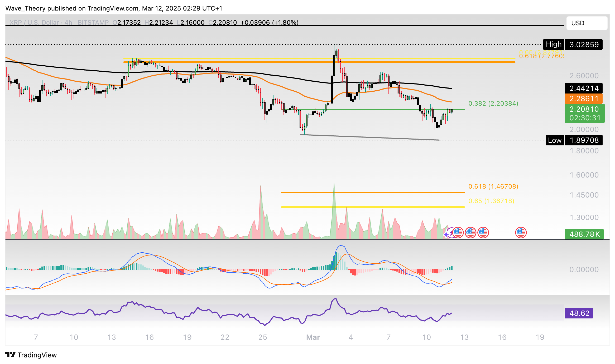The height and width of the screenshot is (364, 615).
Task: Click the US flag event icon overlapping lightning icon
Action: (x=458, y=233)
